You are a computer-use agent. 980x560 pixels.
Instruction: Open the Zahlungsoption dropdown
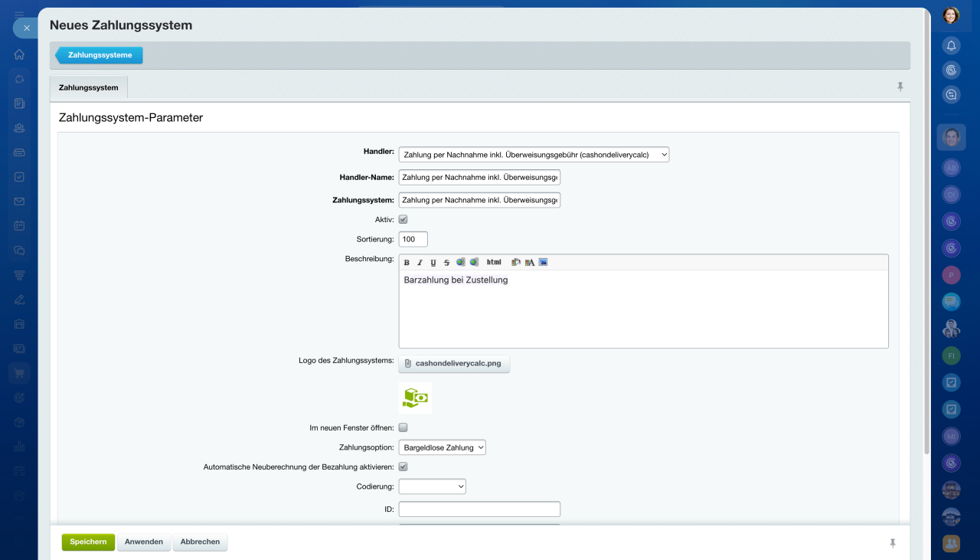(x=443, y=447)
